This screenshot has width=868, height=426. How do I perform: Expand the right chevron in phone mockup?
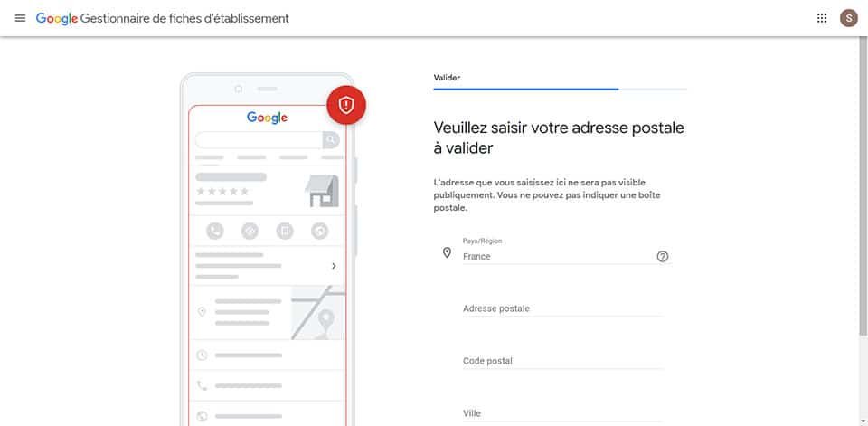334,266
